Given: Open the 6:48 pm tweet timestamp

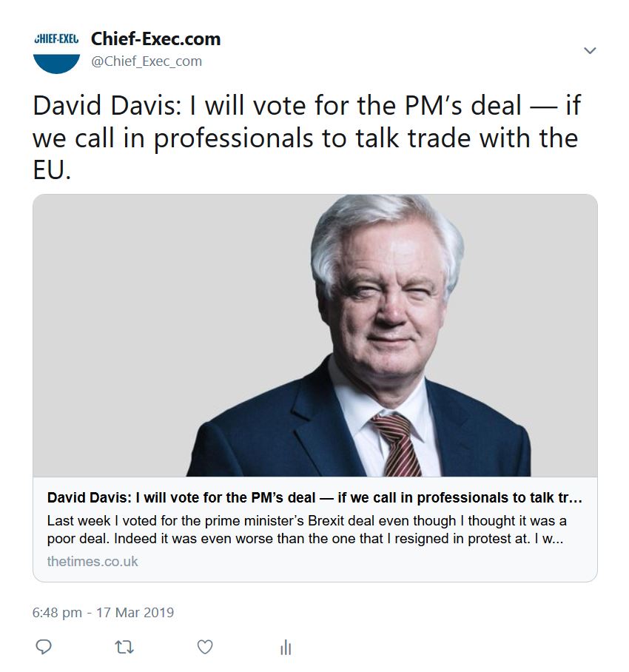Looking at the screenshot, I should [59, 612].
